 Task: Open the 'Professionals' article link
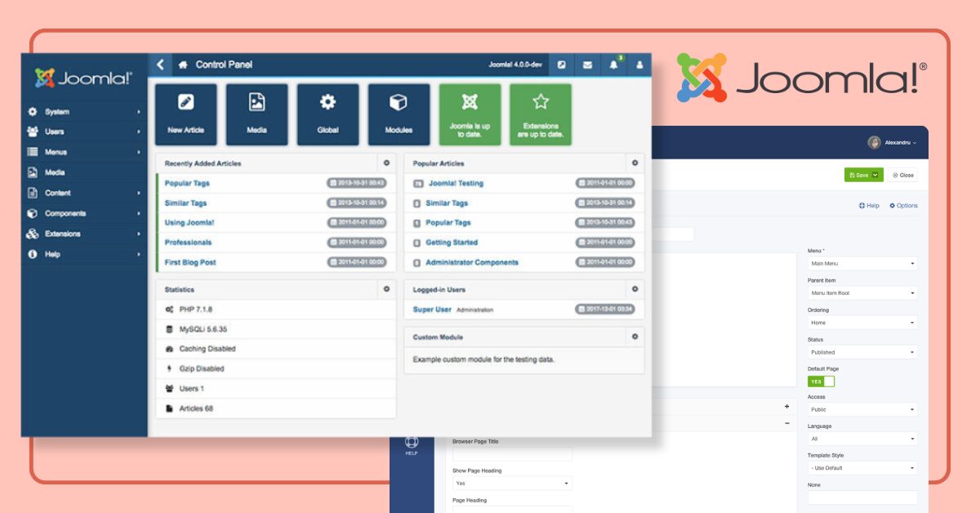pos(188,243)
